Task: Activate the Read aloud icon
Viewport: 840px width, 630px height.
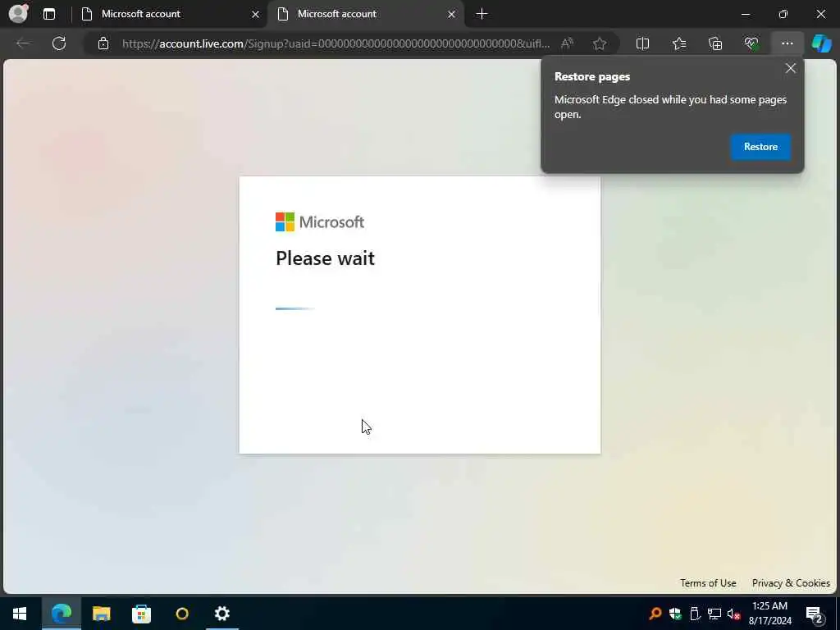Action: (x=568, y=43)
